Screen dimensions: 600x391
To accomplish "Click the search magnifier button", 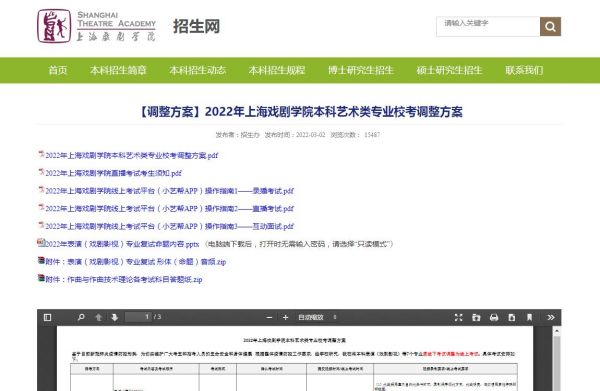I will click(x=550, y=26).
